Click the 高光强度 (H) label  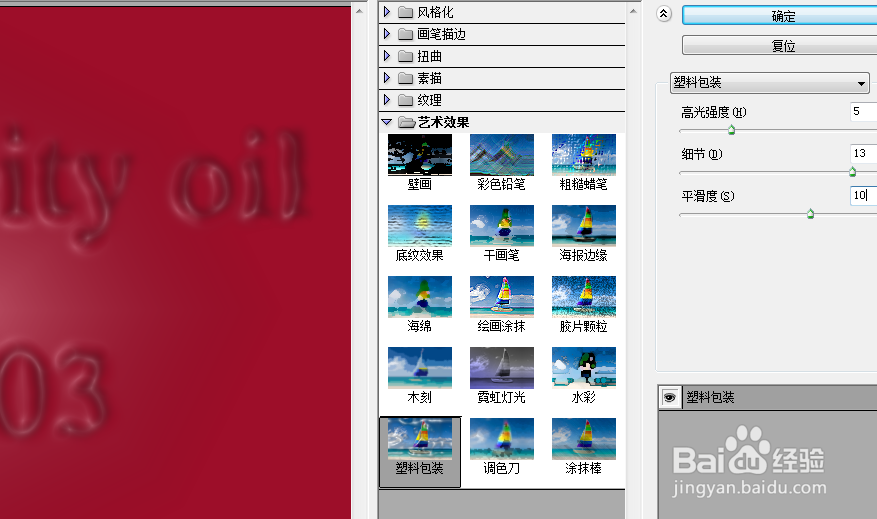[x=714, y=112]
